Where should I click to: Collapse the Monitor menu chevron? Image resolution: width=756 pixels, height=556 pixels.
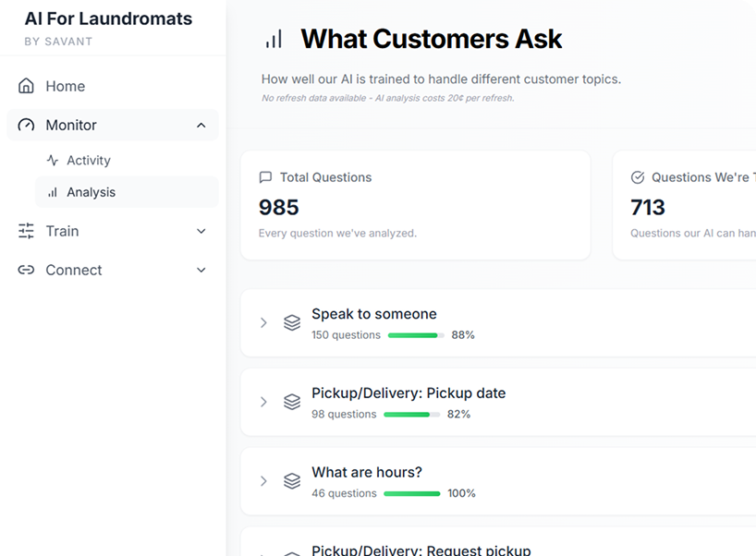click(x=201, y=125)
